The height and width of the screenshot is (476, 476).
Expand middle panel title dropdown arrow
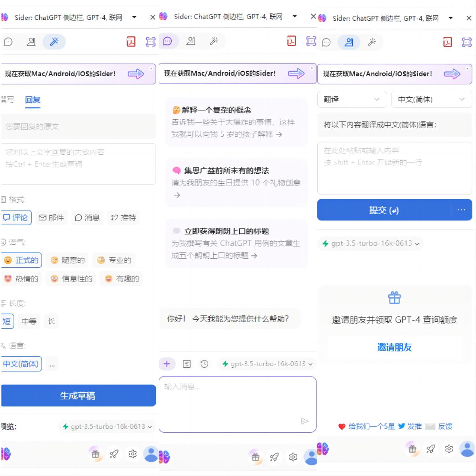point(294,16)
